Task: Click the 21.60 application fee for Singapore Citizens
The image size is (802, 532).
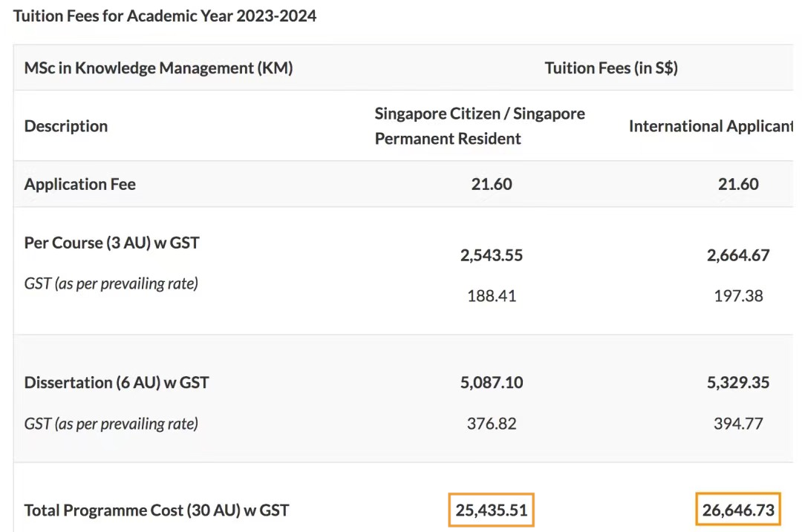Action: (492, 184)
